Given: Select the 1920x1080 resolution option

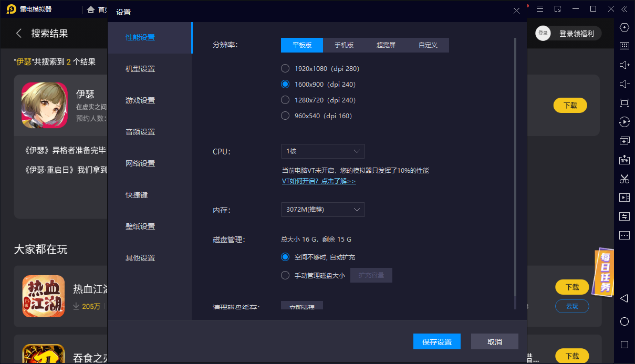Looking at the screenshot, I should [285, 68].
